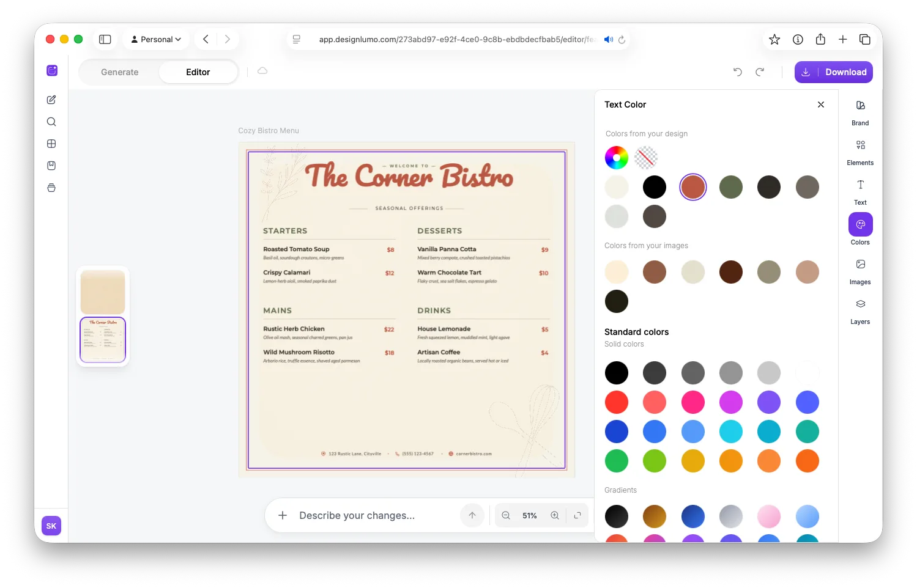Bookmark page with star icon
The image size is (917, 588).
774,39
